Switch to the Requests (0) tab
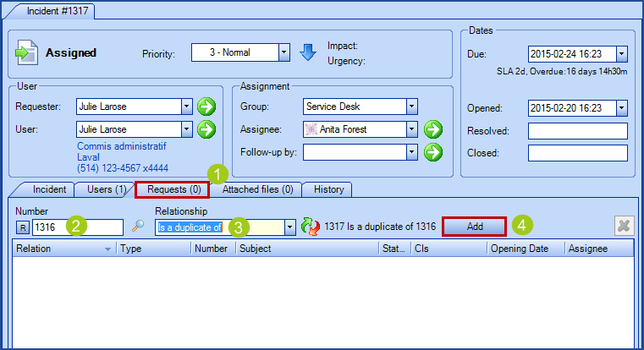 172,189
